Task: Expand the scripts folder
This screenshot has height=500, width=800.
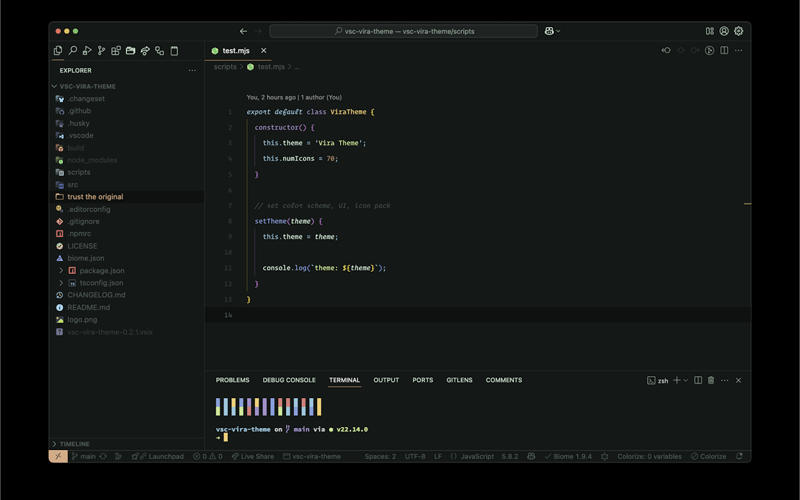Action: [x=79, y=172]
